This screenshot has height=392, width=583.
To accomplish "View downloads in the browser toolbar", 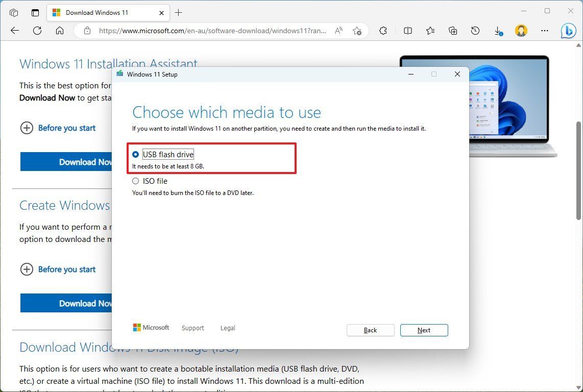I will tap(498, 31).
